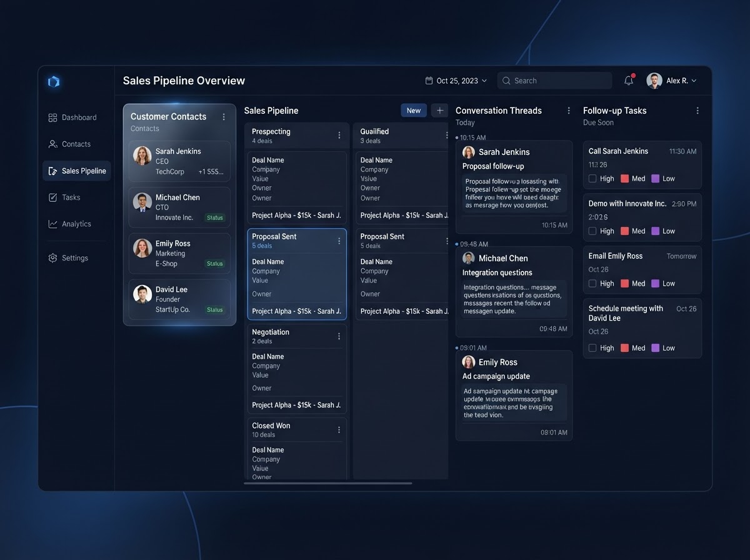Click Emily Ross avatar in the conversation thread
The height and width of the screenshot is (560, 750).
468,362
